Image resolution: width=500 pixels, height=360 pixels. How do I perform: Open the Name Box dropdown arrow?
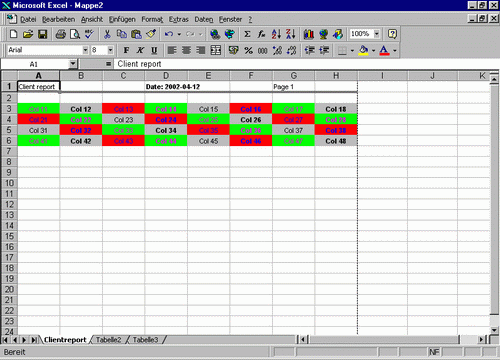(73, 64)
